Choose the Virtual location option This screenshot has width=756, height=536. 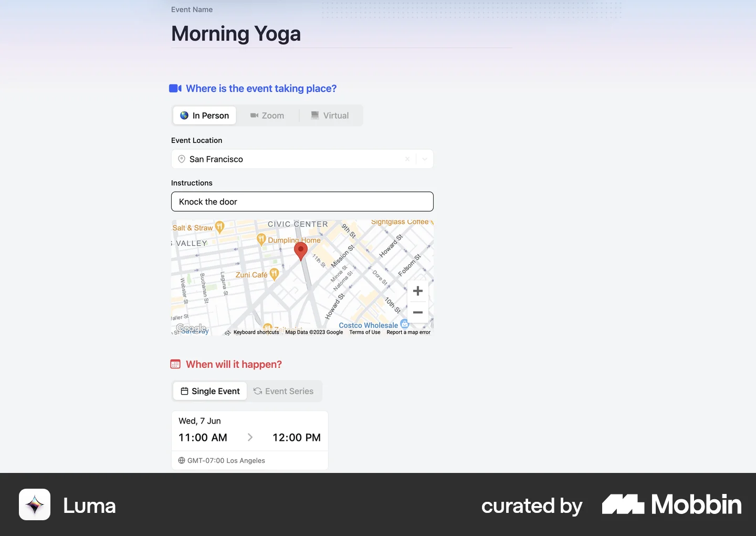point(330,116)
